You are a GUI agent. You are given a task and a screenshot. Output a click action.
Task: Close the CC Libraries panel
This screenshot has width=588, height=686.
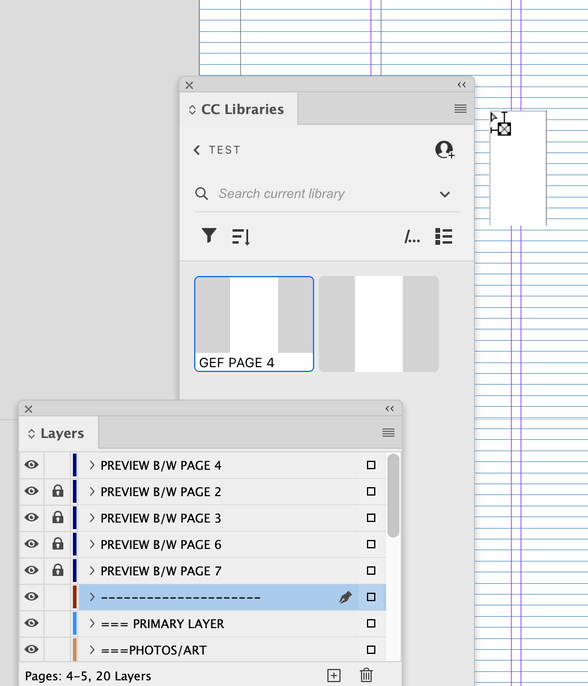(x=189, y=85)
